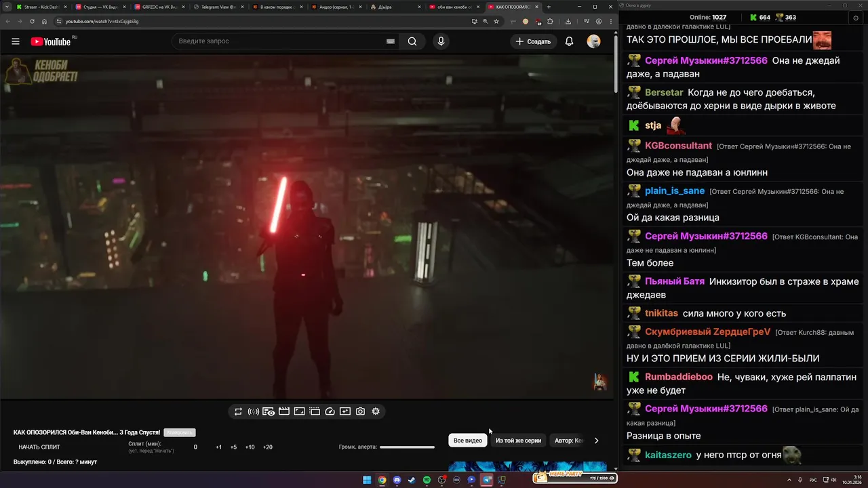Switch to 'В каком порядке' tab
Screen dimensions: 868x488
277,7
